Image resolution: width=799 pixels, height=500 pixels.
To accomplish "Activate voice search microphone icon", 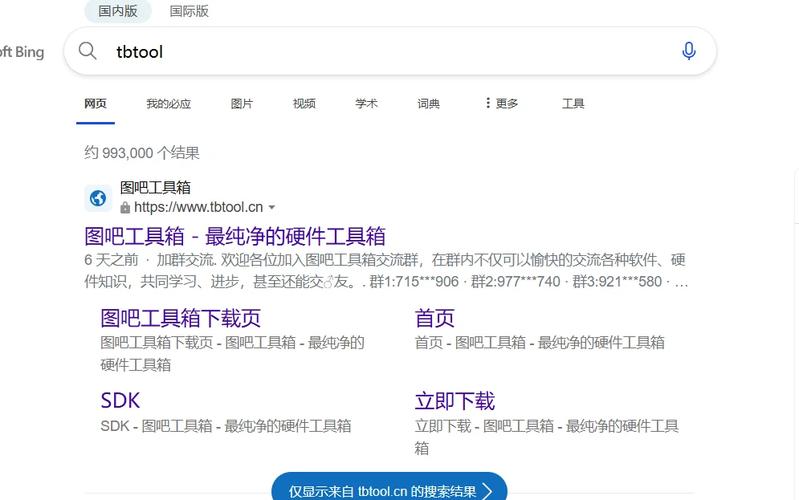I will tap(688, 51).
